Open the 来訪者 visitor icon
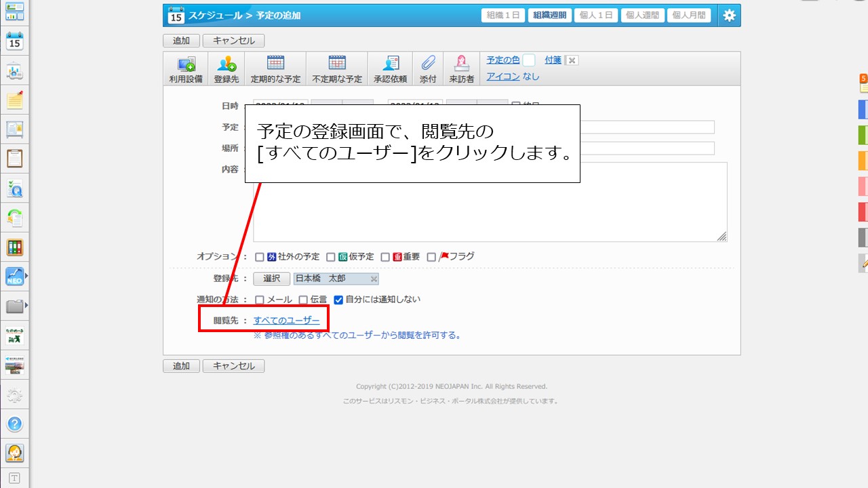 coord(462,64)
